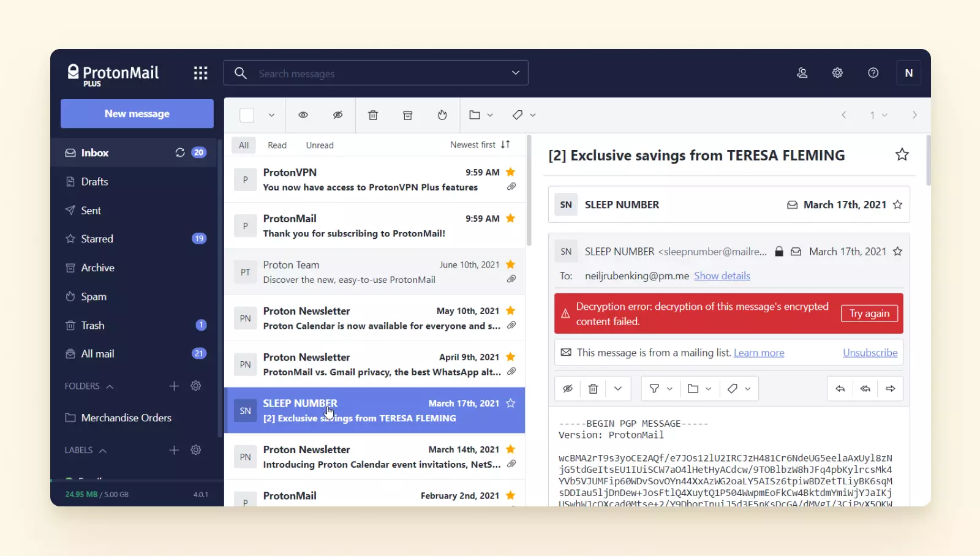Archive selected messages using the toolbar archive icon
This screenshot has width=980, height=556.
pyautogui.click(x=408, y=115)
